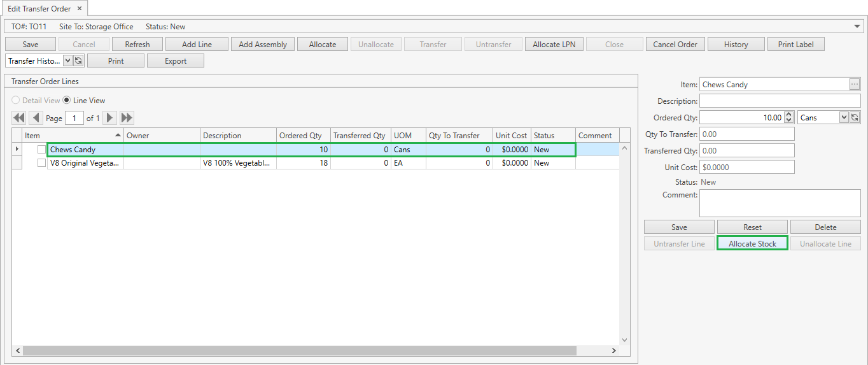Check the V8 Original Vegetable row checkbox
The height and width of the screenshot is (365, 868).
click(x=42, y=163)
